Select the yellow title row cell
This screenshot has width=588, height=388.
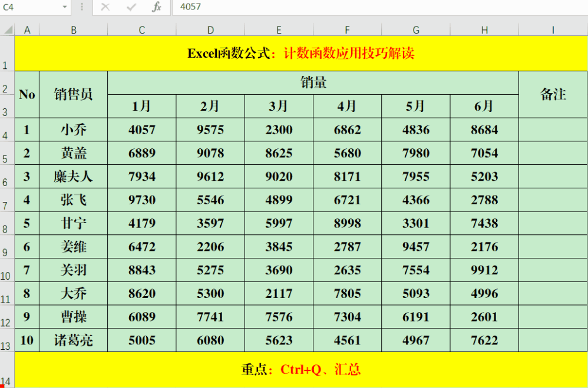click(x=295, y=52)
